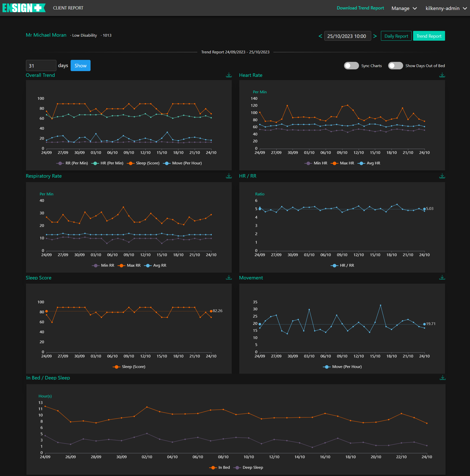Enable the Sync Charts toggle
Viewport: 470px width, 476px height.
tap(351, 66)
